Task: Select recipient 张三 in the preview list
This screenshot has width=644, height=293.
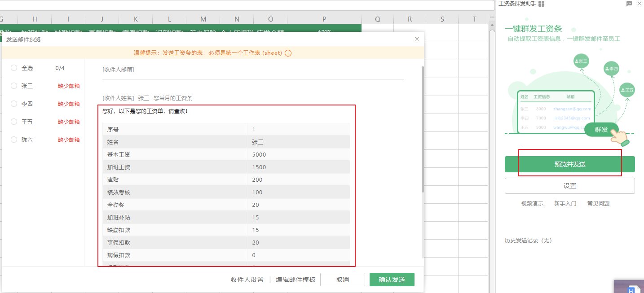Action: click(x=14, y=86)
